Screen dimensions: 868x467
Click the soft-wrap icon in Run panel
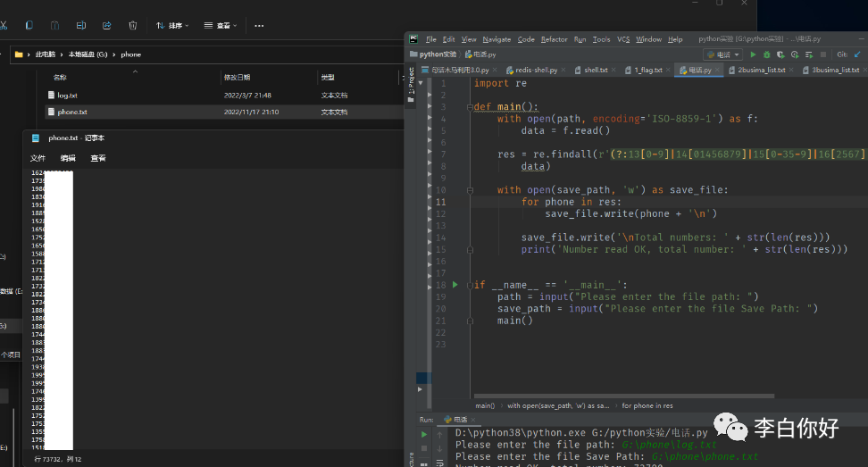click(440, 463)
